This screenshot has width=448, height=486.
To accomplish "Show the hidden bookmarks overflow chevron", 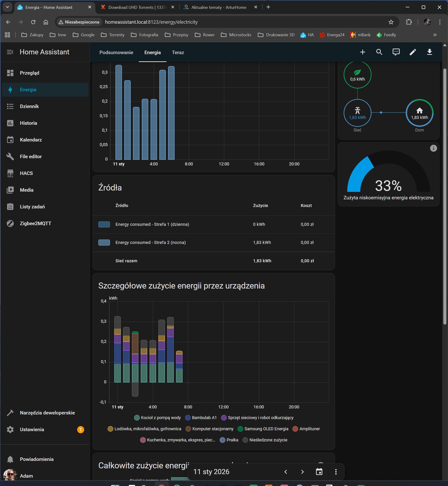I will (x=435, y=35).
